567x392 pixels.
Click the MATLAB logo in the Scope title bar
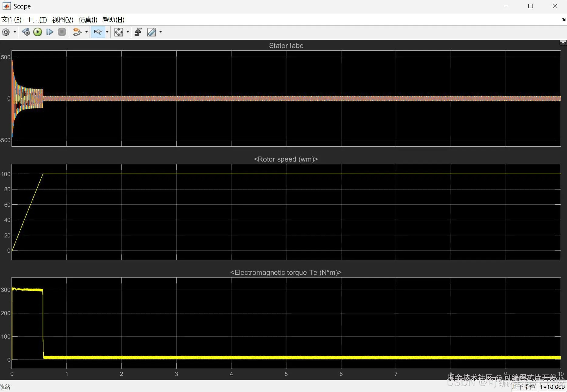(x=6, y=6)
